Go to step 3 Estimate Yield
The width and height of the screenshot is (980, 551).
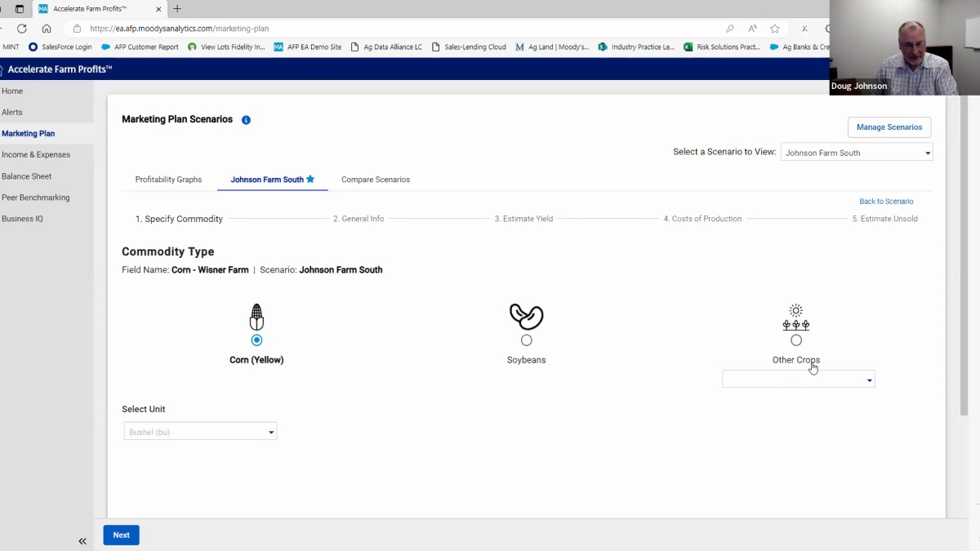click(523, 219)
